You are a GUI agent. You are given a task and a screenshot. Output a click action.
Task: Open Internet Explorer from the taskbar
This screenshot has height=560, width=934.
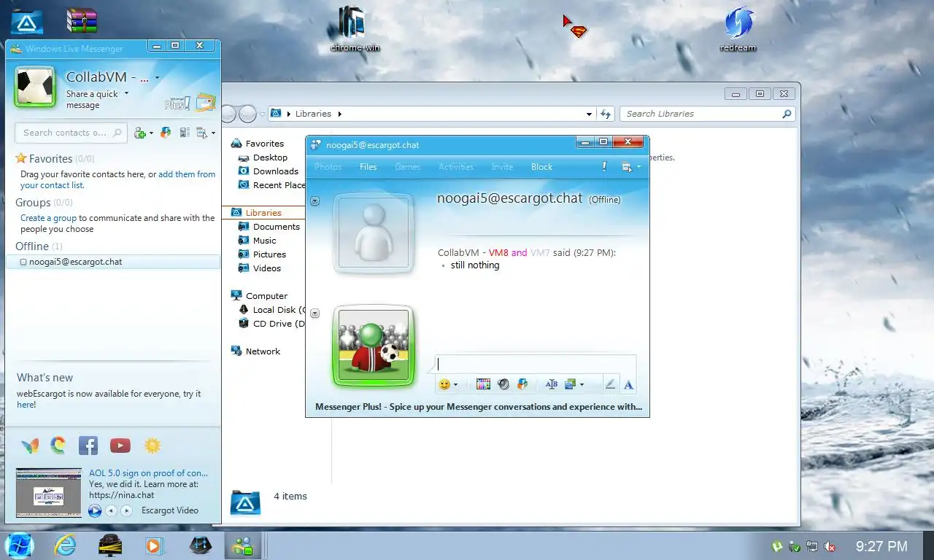point(66,545)
